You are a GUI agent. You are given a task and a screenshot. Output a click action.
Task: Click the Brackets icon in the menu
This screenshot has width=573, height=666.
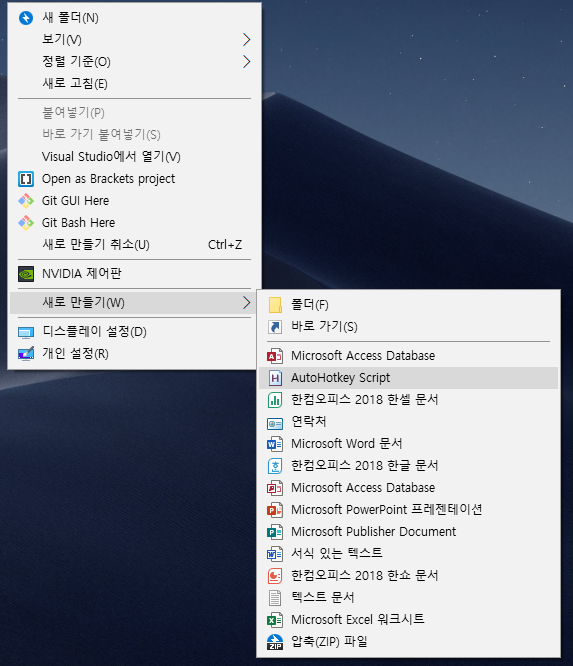[x=26, y=179]
